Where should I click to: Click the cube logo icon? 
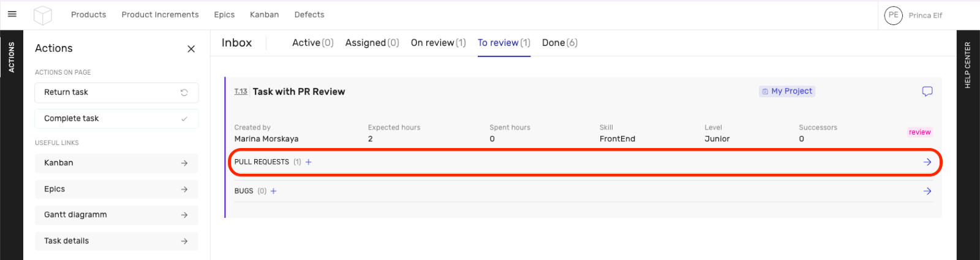43,15
